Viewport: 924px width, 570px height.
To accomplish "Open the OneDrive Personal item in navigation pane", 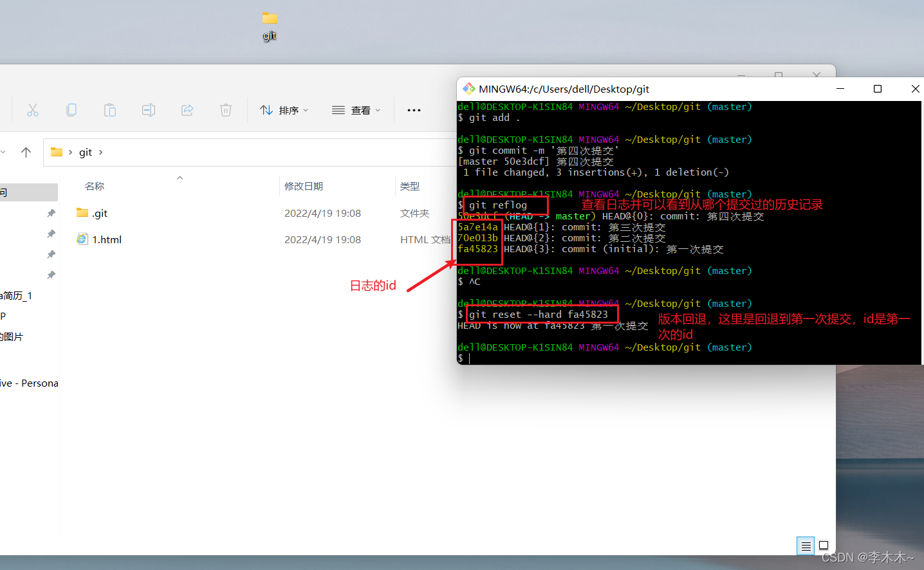I will [x=29, y=383].
